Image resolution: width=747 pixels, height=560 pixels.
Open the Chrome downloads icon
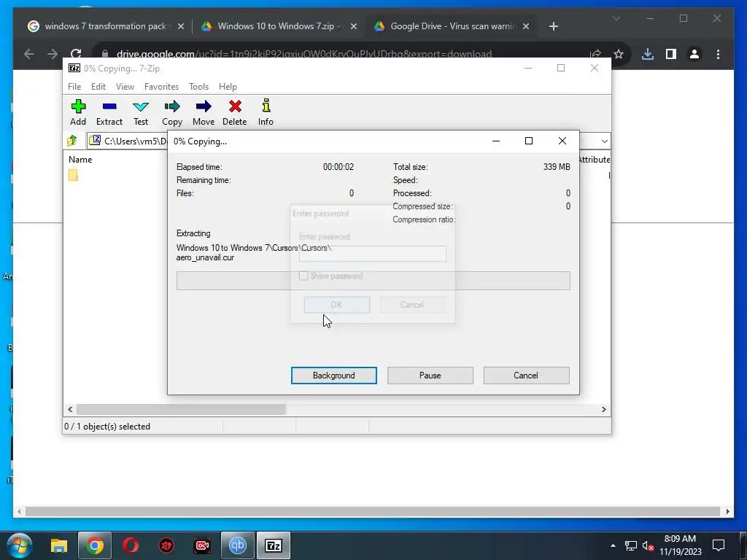(x=648, y=54)
